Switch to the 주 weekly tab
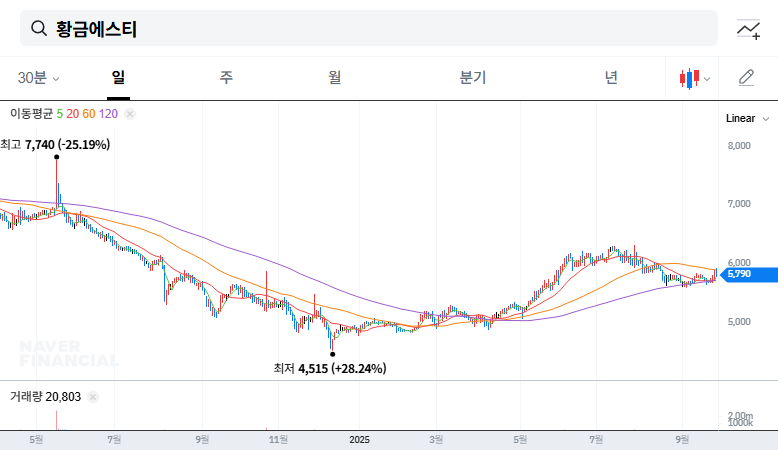The image size is (778, 450). [x=226, y=77]
